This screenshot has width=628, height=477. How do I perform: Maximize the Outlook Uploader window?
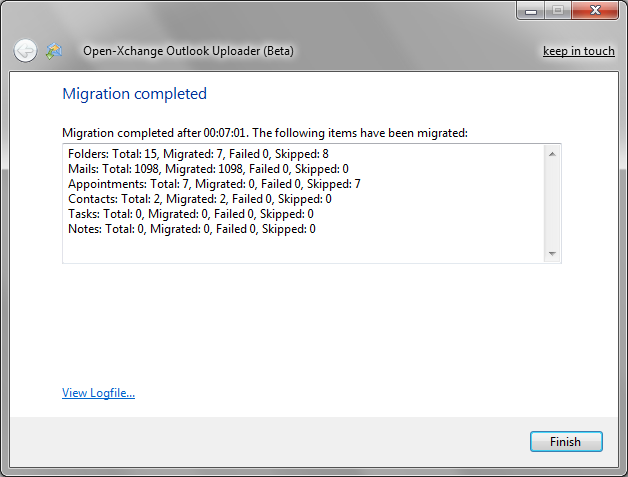[558, 10]
